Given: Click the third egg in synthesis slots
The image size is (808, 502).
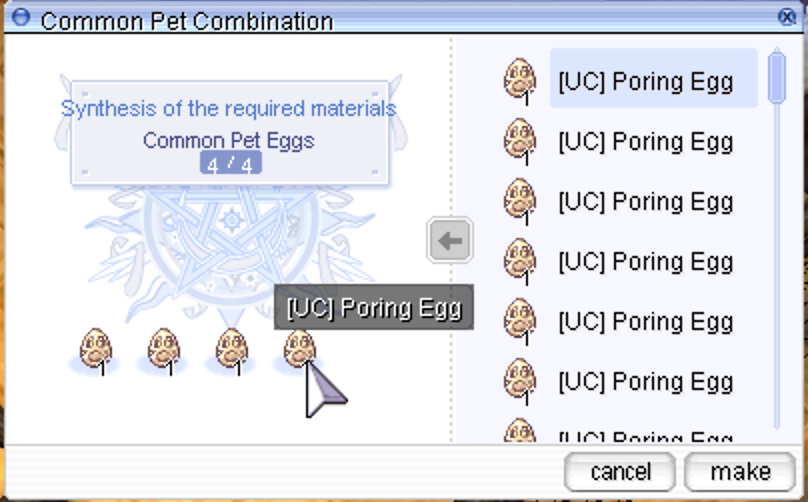Looking at the screenshot, I should coord(232,349).
